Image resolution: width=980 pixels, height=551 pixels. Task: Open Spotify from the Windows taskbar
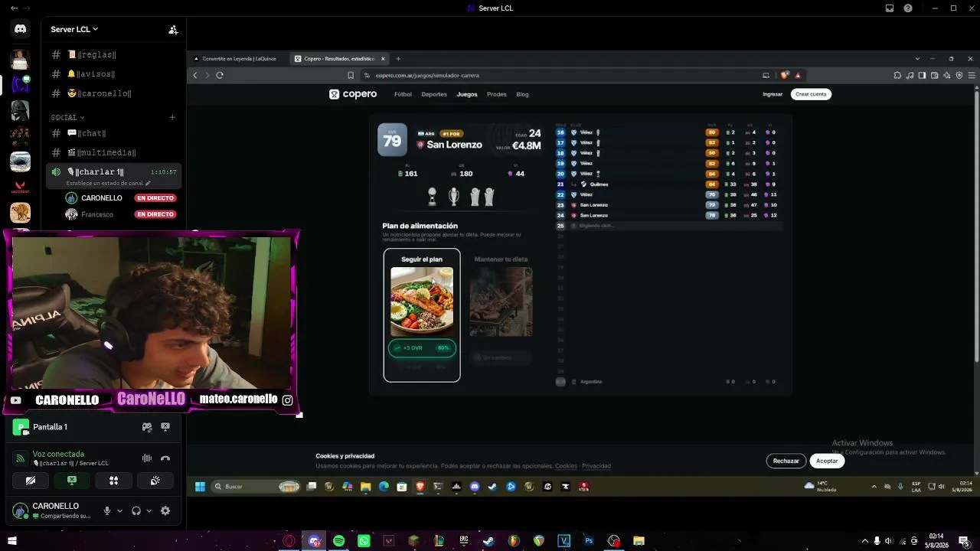click(338, 541)
